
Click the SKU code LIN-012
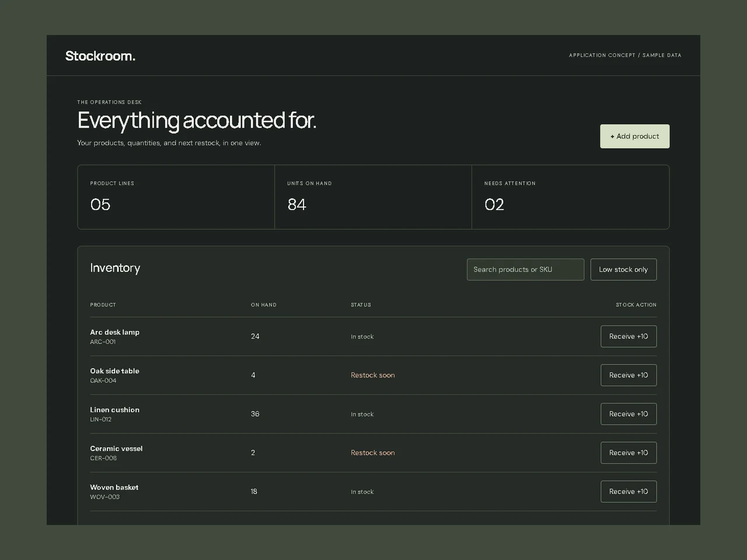point(100,419)
